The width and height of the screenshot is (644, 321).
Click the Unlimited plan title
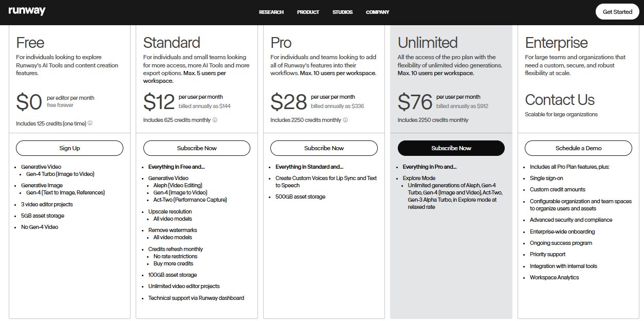[428, 42]
